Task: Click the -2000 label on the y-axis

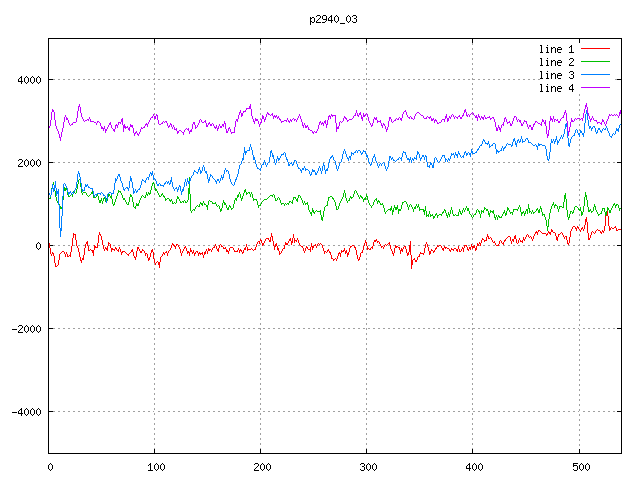Action: click(x=25, y=329)
